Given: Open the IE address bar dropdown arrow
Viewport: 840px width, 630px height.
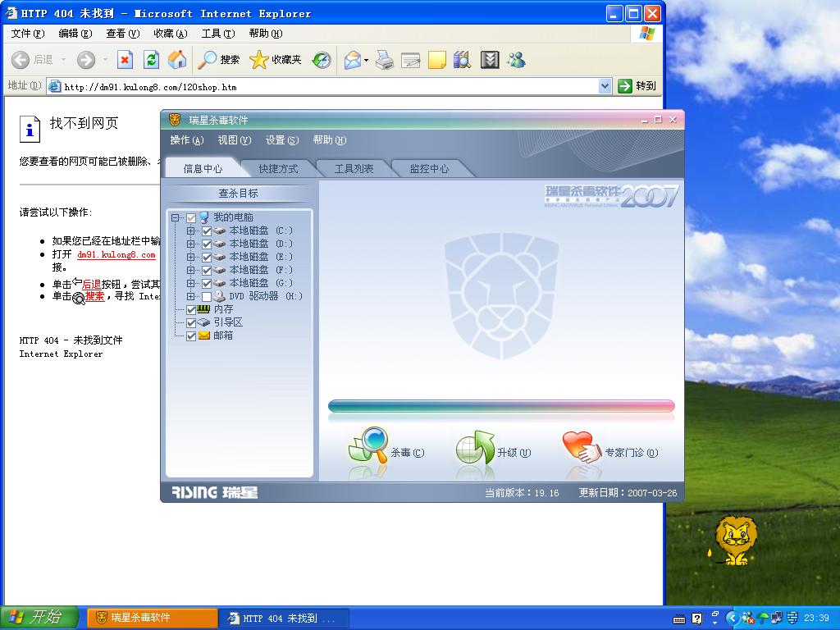Looking at the screenshot, I should click(605, 85).
